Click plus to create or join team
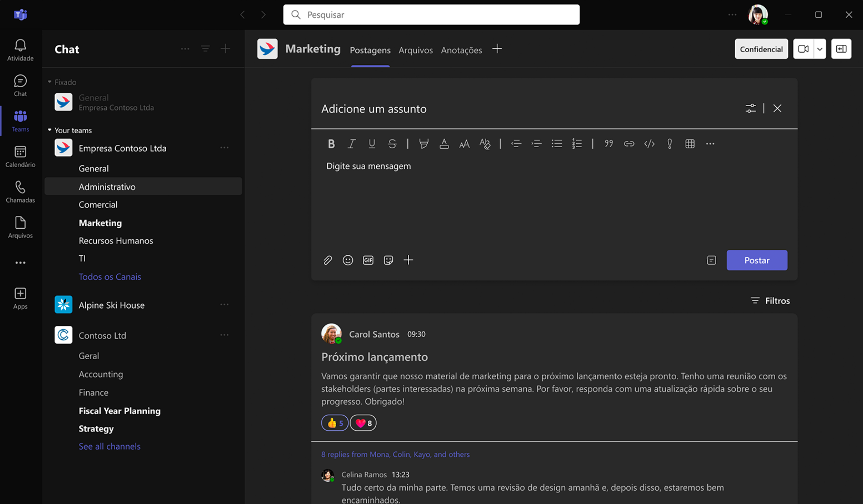863x504 pixels. [225, 49]
